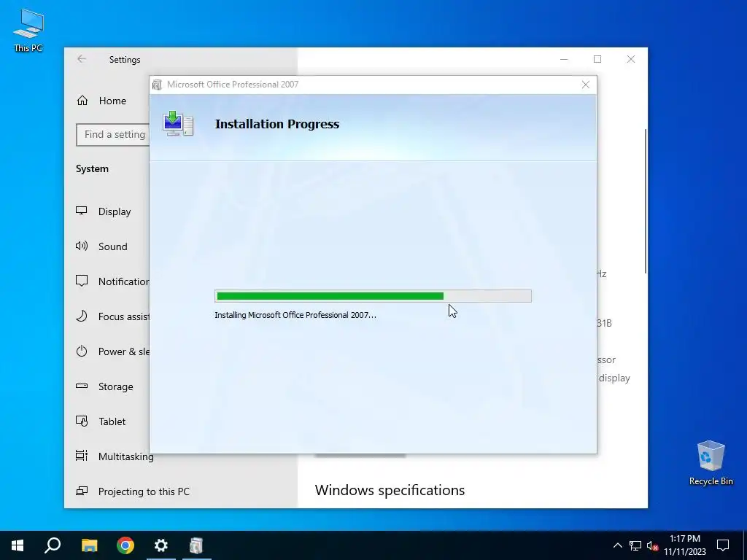This screenshot has width=747, height=560.
Task: Open the Action Center notifications icon
Action: point(723,545)
